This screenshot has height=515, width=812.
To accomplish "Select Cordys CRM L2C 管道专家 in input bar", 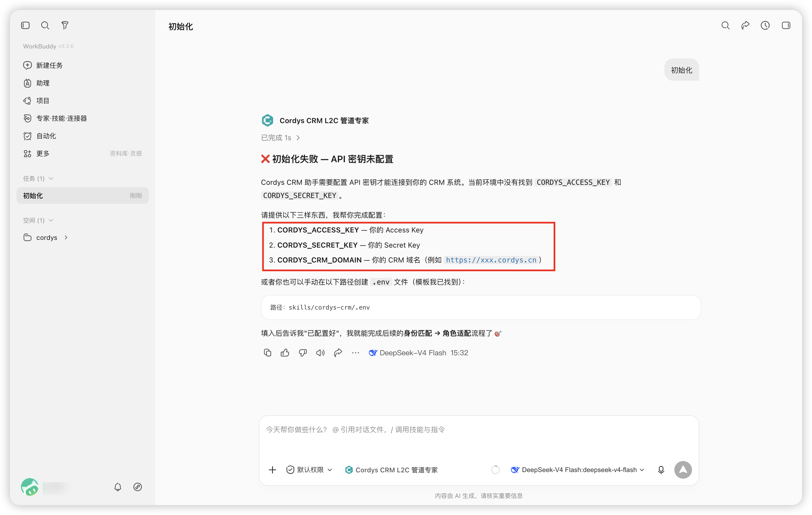I will click(x=391, y=470).
